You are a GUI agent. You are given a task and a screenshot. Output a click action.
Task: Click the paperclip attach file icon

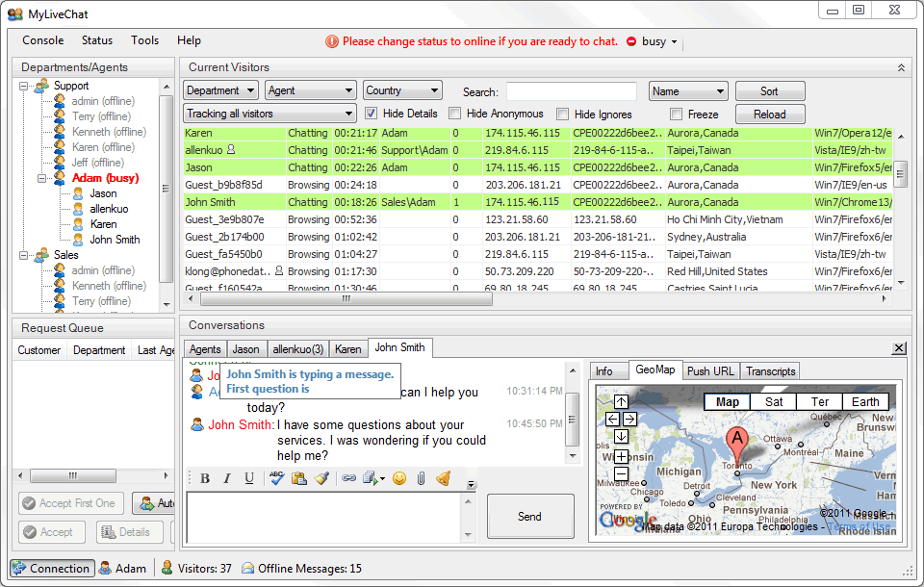(x=421, y=478)
